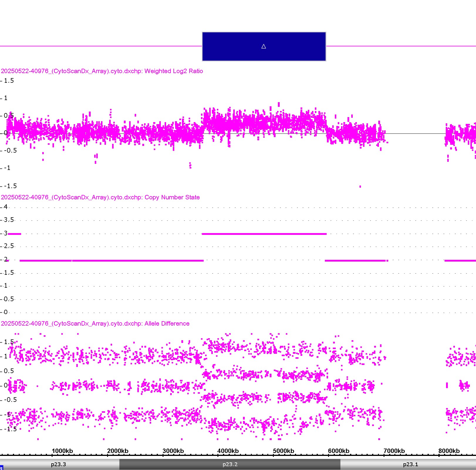Screen dimensions: 476x470
Task: Click the p23.3 cytoband
Action: pos(58,464)
